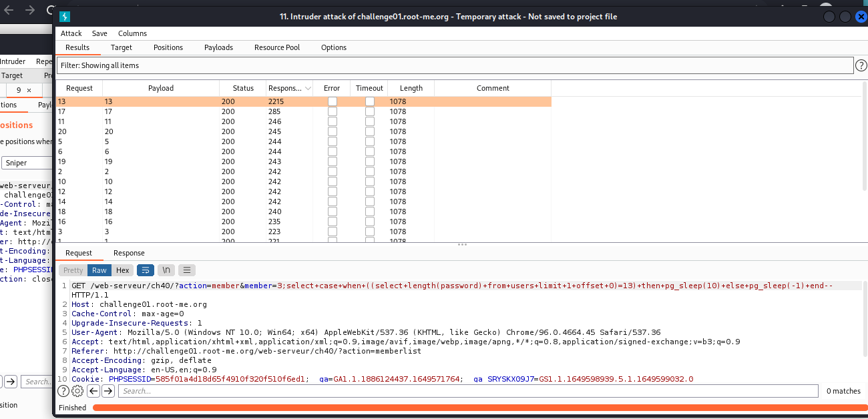The width and height of the screenshot is (868, 419).
Task: Click the 0 matches label
Action: point(843,391)
